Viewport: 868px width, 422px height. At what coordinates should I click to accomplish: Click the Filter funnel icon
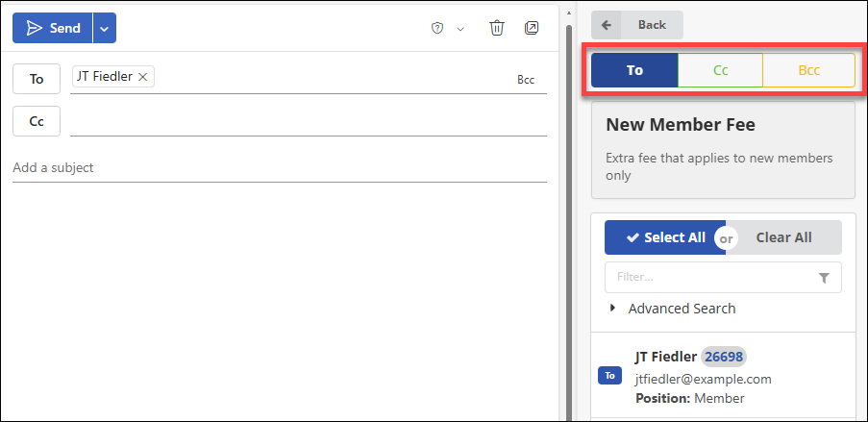tap(824, 278)
